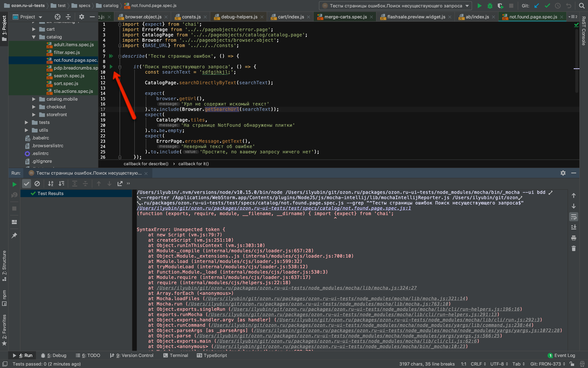
Task: Open Event Log
Action: coord(561,355)
